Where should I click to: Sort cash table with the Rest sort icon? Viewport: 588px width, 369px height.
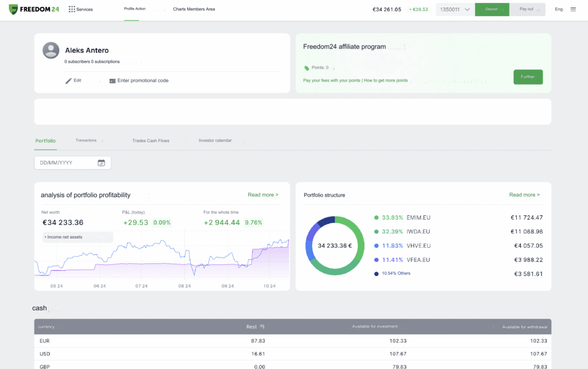click(262, 326)
